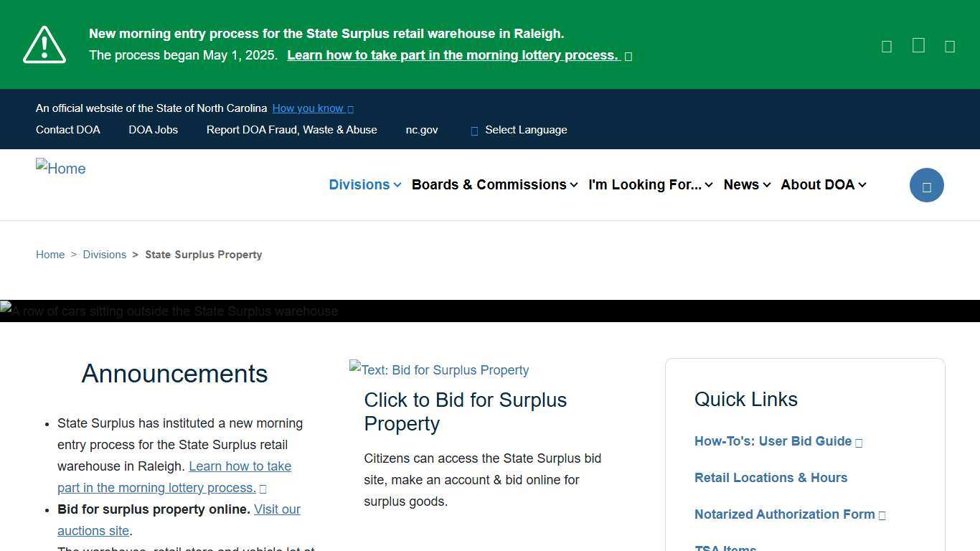Open the Select Language dropdown
The height and width of the screenshot is (551, 980).
click(518, 130)
